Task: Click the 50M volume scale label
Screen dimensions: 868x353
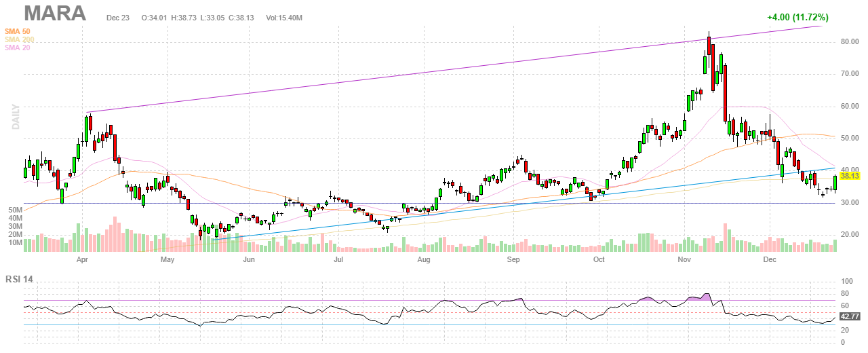Action: (15, 210)
